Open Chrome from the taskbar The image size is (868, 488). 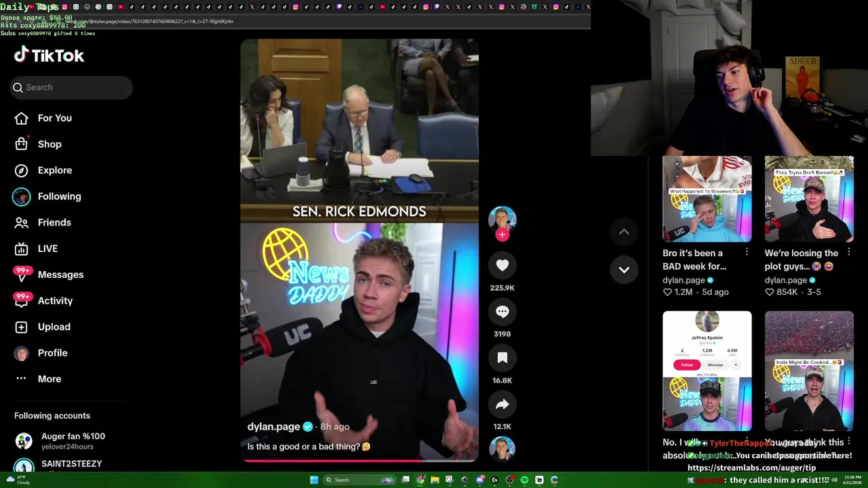click(x=420, y=480)
